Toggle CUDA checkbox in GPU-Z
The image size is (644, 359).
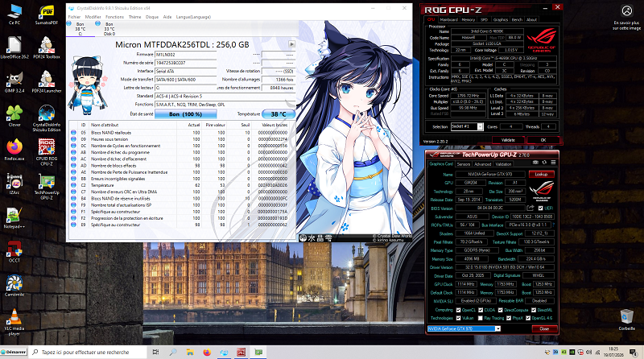point(481,310)
